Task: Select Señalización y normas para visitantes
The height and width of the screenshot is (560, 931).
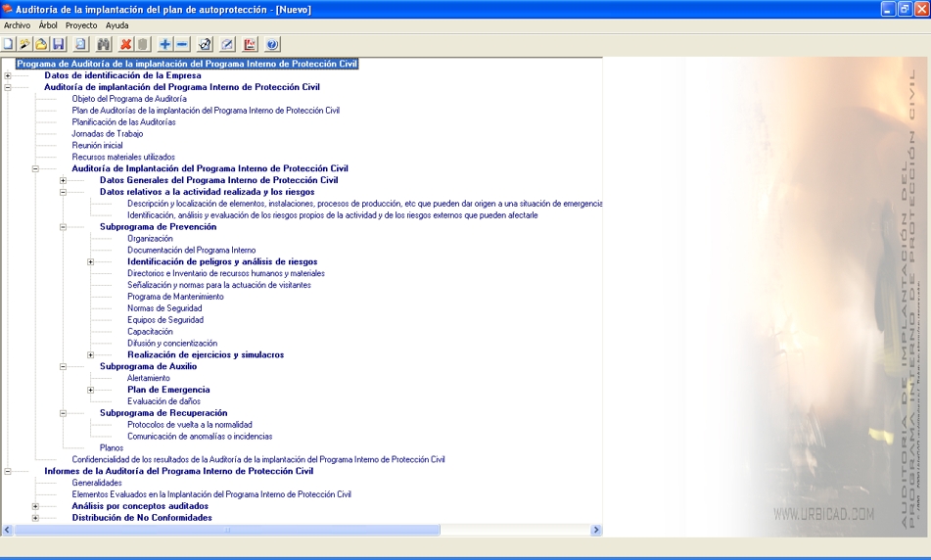Action: (x=219, y=285)
